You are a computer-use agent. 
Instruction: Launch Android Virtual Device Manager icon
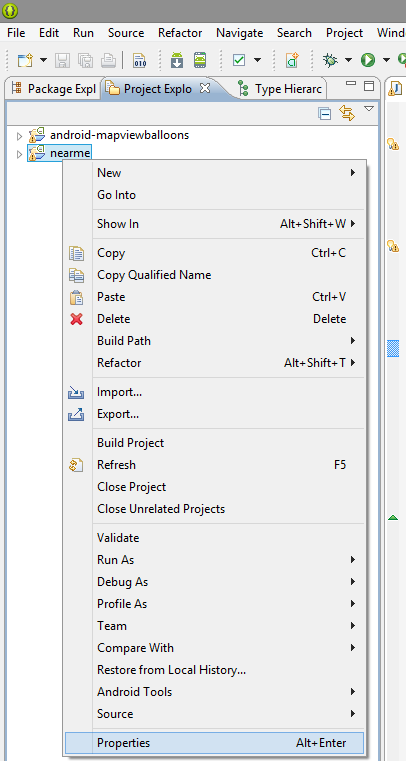(x=200, y=61)
